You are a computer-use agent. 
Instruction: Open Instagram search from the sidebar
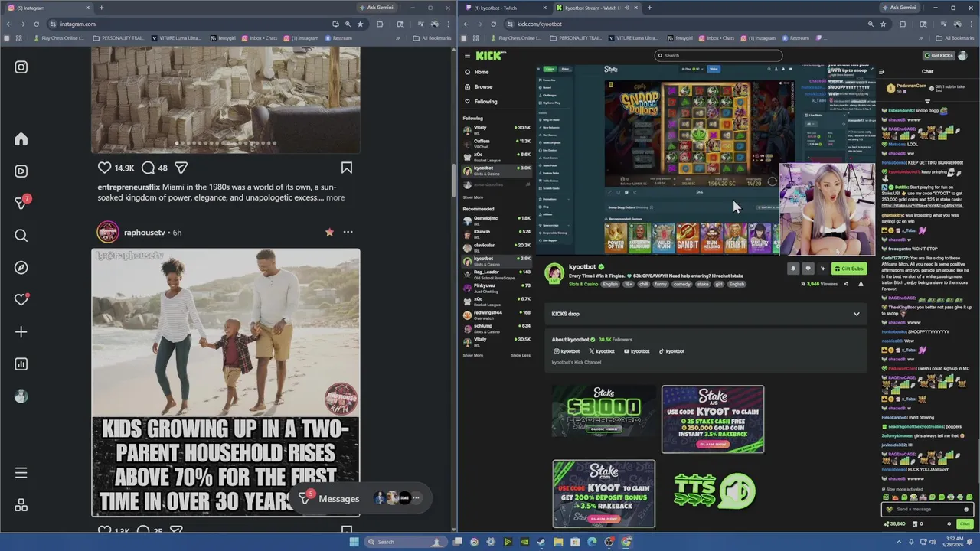coord(21,236)
